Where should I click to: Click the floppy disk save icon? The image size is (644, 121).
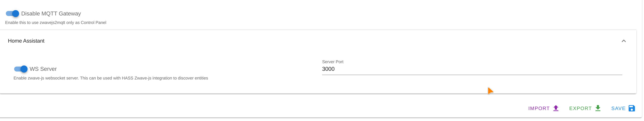(631, 108)
